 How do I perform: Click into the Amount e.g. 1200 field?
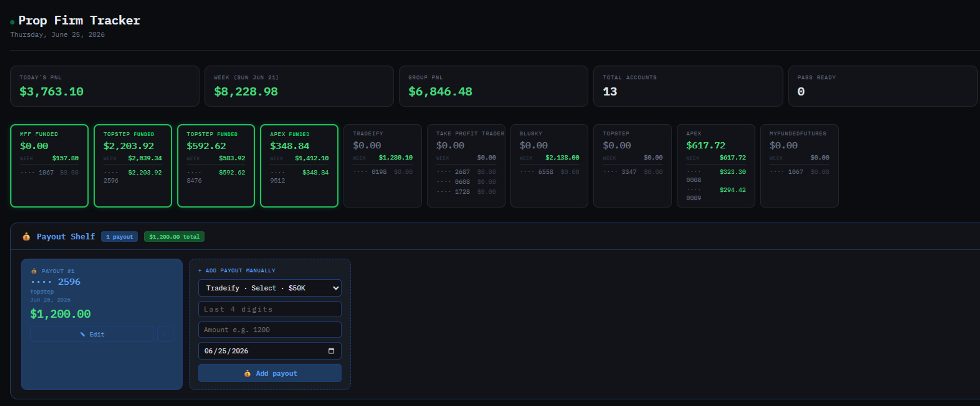[x=269, y=329]
